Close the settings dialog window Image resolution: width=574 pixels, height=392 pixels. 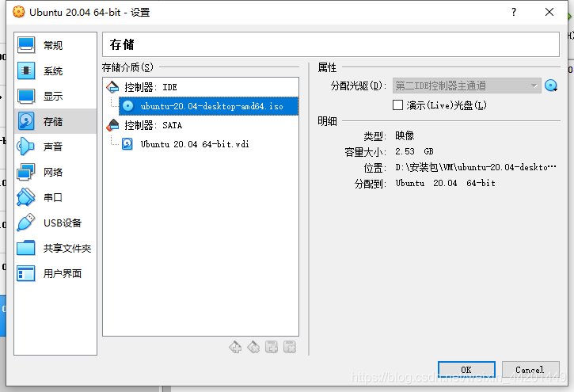pos(549,12)
